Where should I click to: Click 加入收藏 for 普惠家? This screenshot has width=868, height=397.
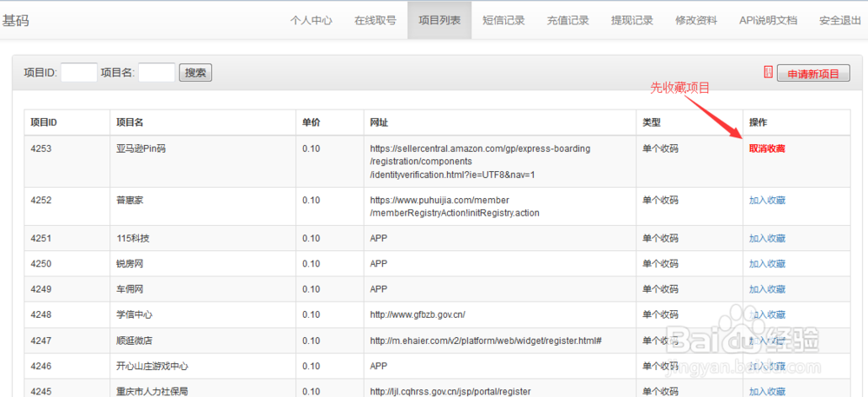[x=766, y=201]
